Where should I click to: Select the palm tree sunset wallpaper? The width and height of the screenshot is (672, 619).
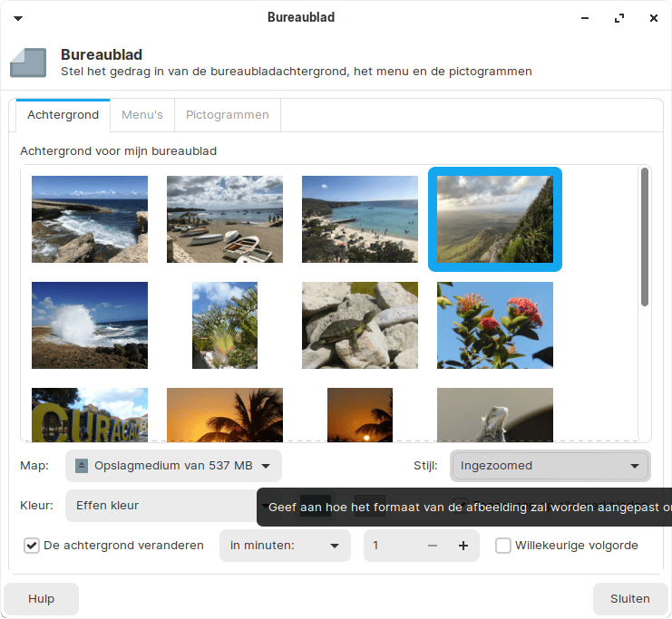(x=225, y=414)
